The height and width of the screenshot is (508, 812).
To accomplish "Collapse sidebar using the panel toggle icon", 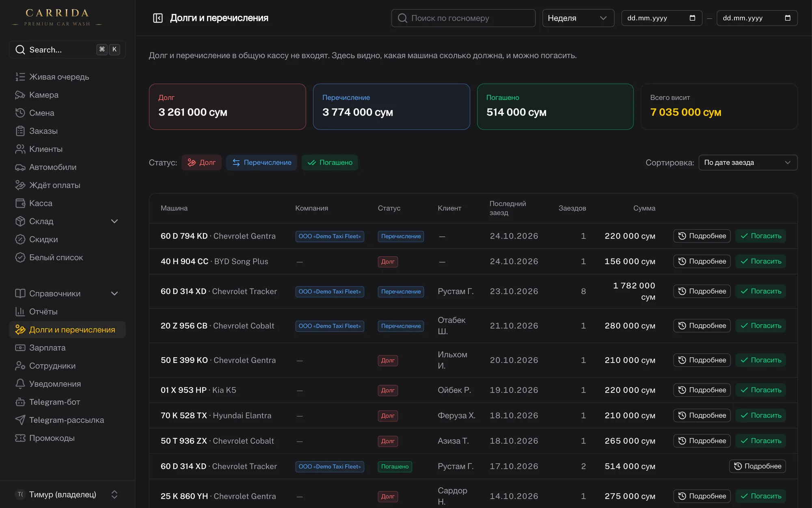I will coord(158,18).
